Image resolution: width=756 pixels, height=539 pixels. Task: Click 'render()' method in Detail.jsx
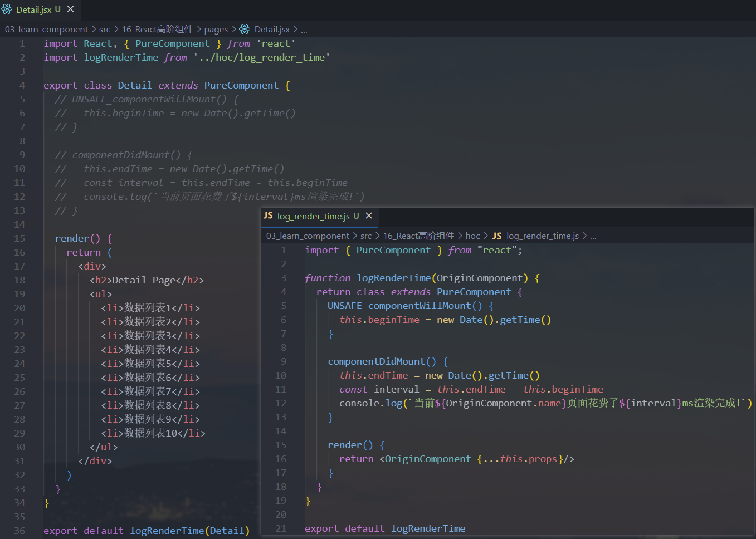click(x=77, y=238)
